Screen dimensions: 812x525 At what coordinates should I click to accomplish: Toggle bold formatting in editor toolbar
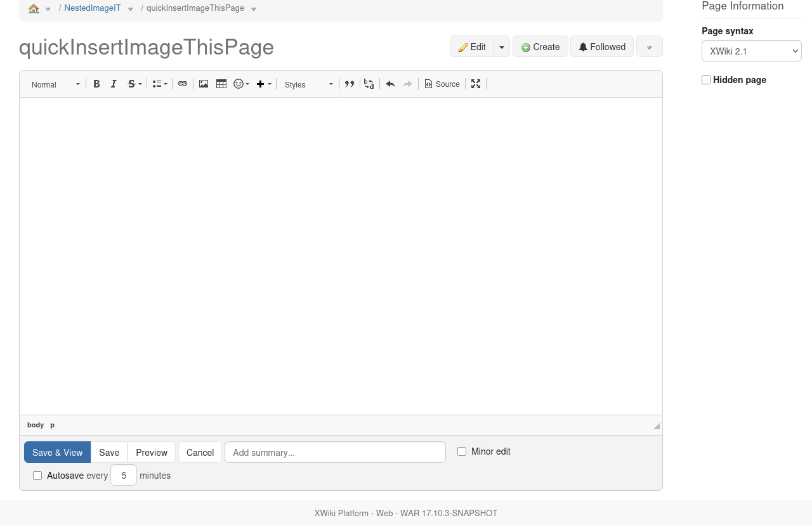[96, 84]
